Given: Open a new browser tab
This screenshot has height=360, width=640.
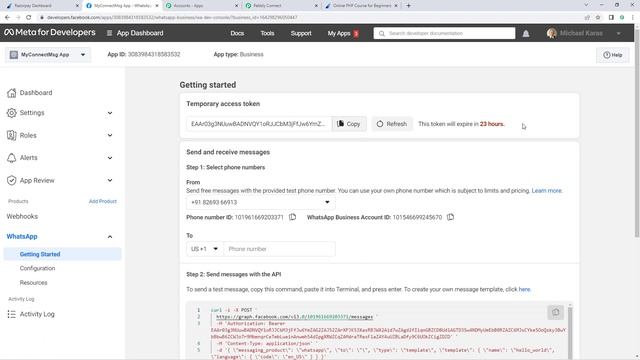Looking at the screenshot, I should click(408, 6).
